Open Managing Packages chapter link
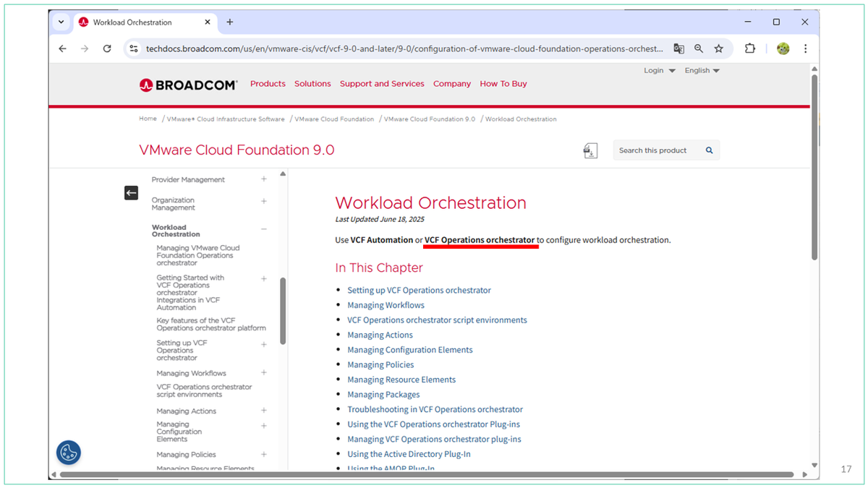The height and width of the screenshot is (488, 868). pyautogui.click(x=383, y=394)
